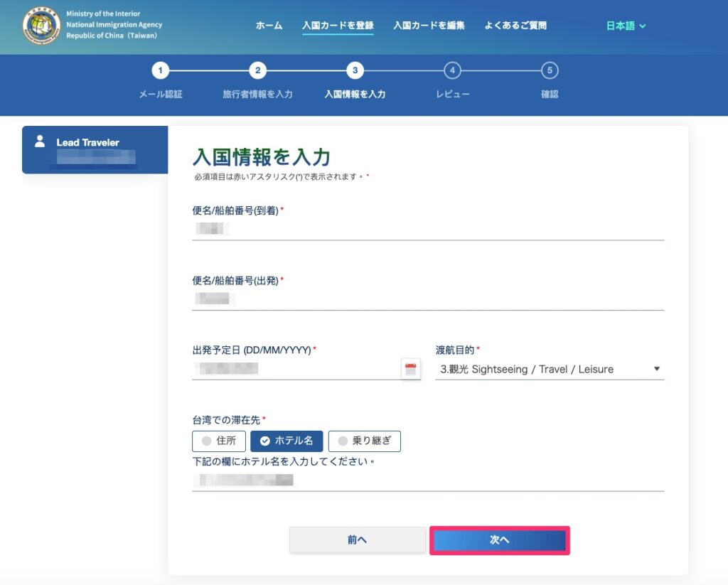Click the 前へ back button
Screen dimensions: 728x585
[x=357, y=540]
